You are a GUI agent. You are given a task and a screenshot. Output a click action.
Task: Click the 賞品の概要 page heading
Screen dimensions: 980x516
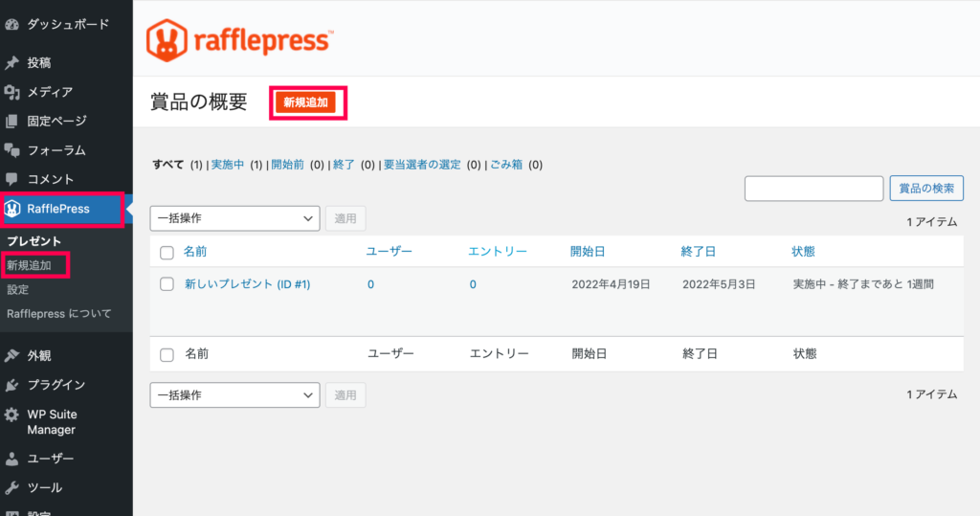(x=199, y=101)
